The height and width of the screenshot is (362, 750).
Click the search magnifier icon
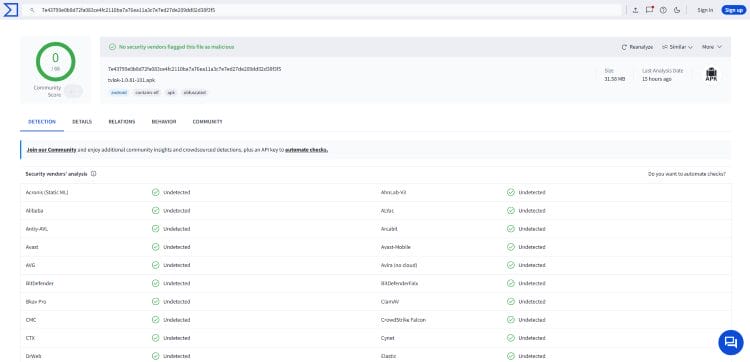(32, 10)
